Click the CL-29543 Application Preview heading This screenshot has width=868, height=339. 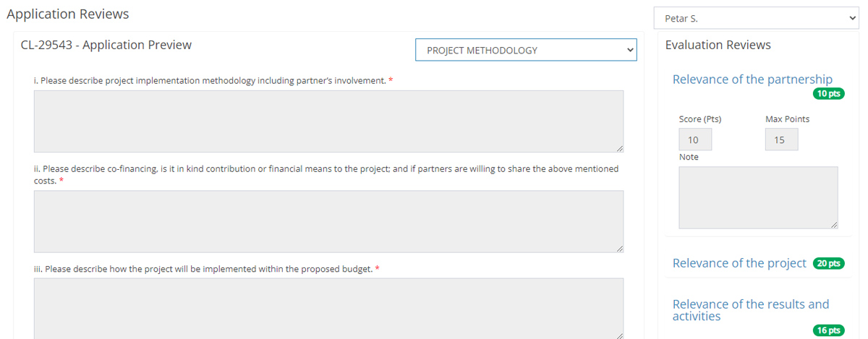(106, 45)
